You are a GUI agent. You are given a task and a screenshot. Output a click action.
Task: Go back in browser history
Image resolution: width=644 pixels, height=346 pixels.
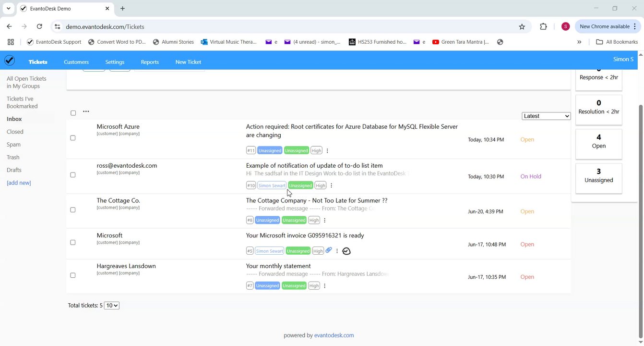click(x=10, y=26)
